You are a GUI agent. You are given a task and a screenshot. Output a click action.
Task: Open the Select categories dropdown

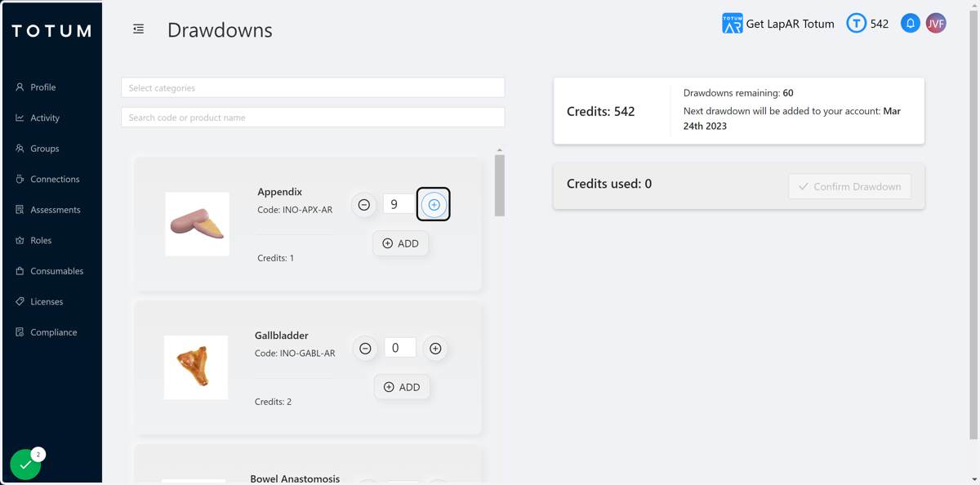(x=313, y=87)
